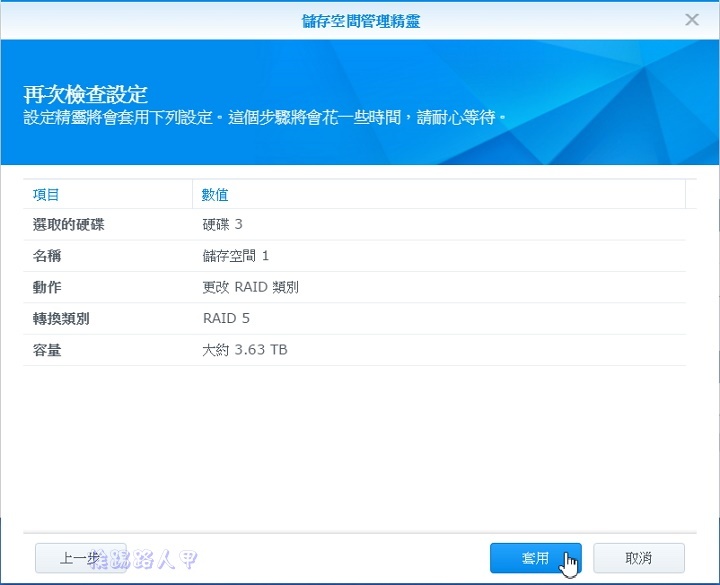720x585 pixels.
Task: Select the 選取的硬碟 row label
Action: pyautogui.click(x=68, y=225)
